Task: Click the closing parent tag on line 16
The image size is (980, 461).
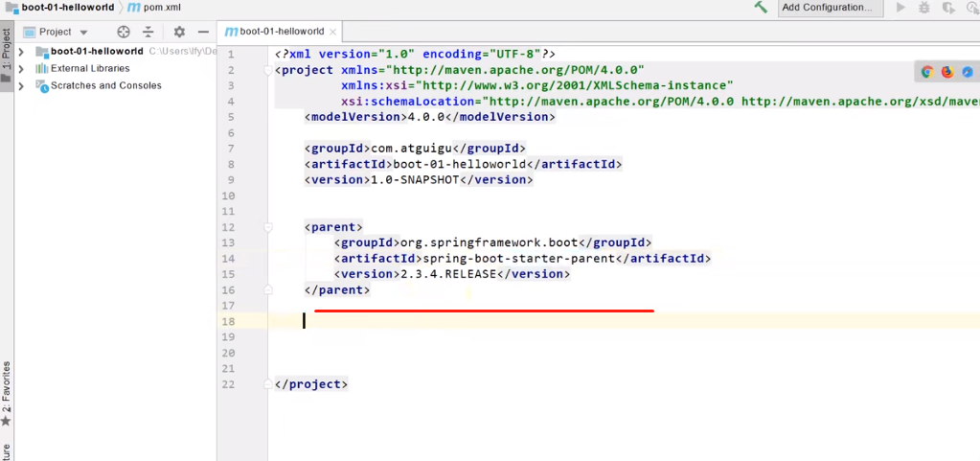Action: [x=337, y=290]
